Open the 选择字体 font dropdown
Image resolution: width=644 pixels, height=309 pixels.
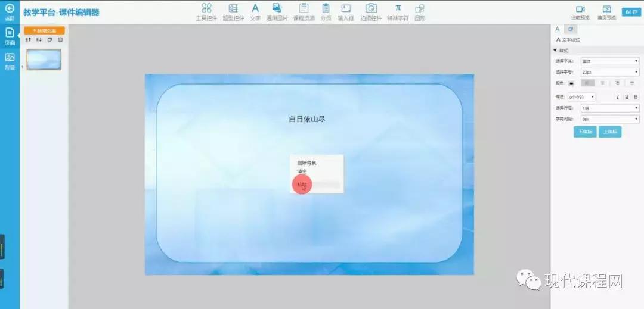[610, 61]
